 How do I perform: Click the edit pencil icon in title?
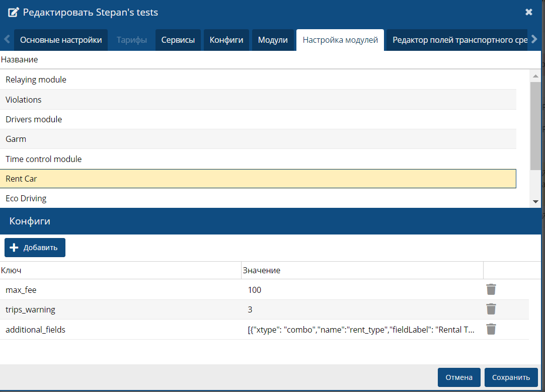pyautogui.click(x=13, y=12)
